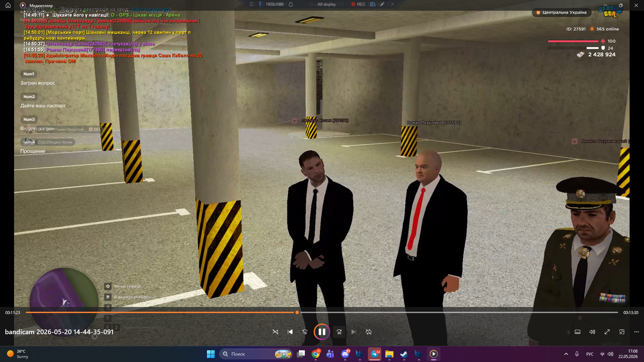Pause the video playback
Viewport: 644px width, 362px height.
[x=322, y=332]
